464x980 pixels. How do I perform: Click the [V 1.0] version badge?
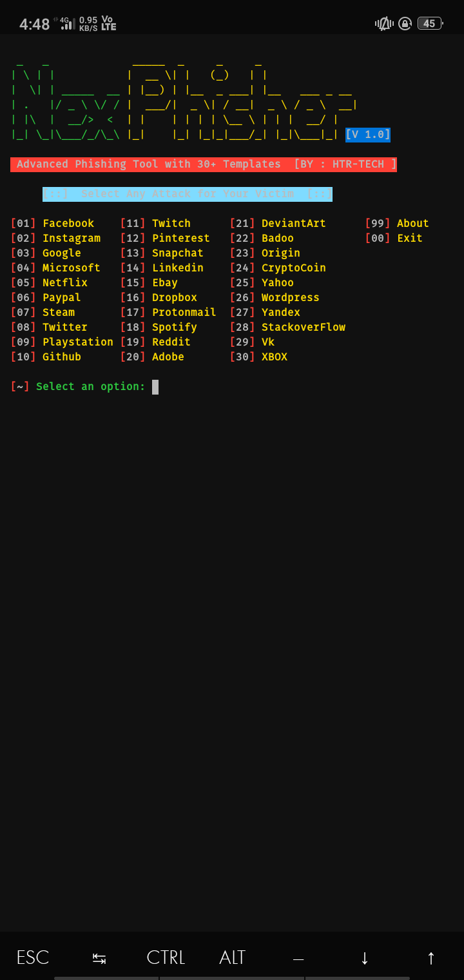pyautogui.click(x=368, y=134)
